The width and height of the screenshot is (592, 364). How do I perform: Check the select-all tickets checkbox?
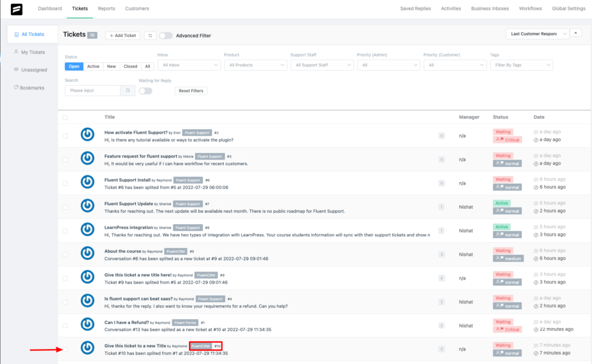coord(65,116)
